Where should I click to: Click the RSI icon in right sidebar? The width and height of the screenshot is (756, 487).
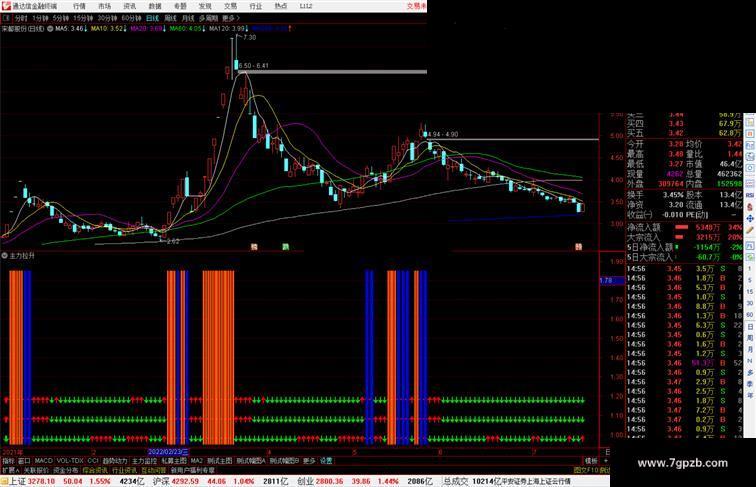point(750,195)
